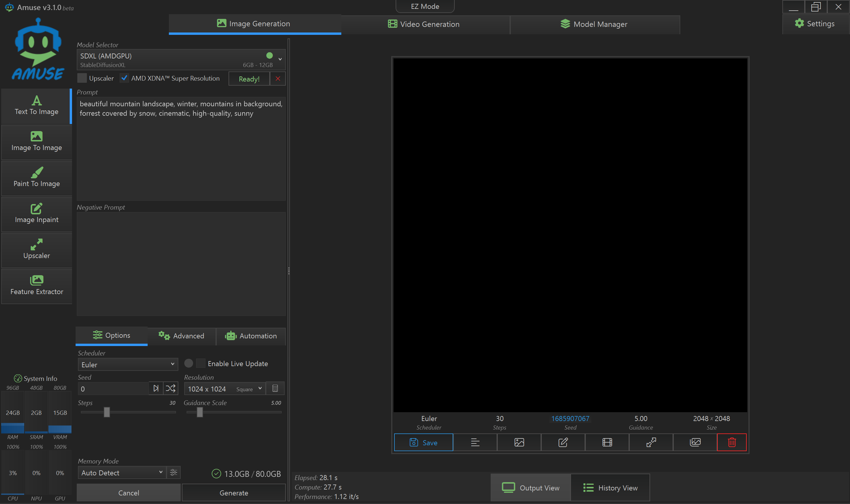Switch to the Video Generation tab

coord(424,24)
